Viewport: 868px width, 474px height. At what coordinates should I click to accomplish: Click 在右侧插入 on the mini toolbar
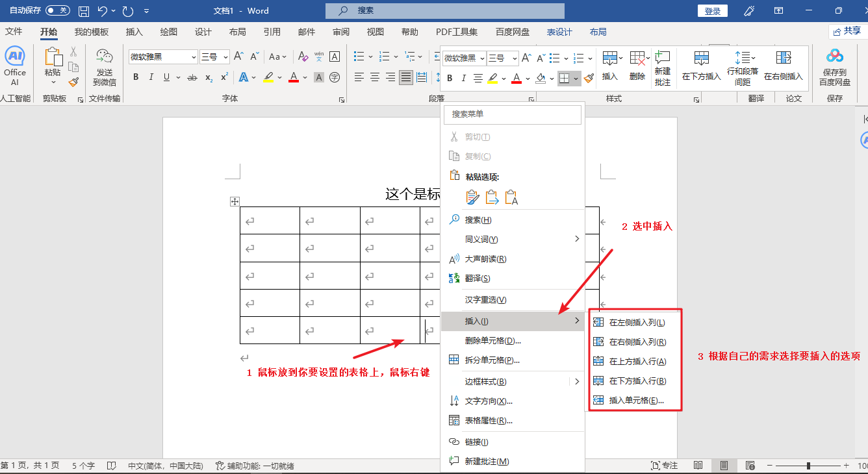point(784,66)
